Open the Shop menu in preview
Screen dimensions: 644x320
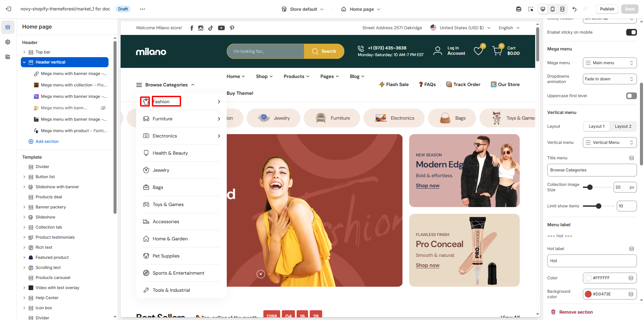(x=264, y=76)
